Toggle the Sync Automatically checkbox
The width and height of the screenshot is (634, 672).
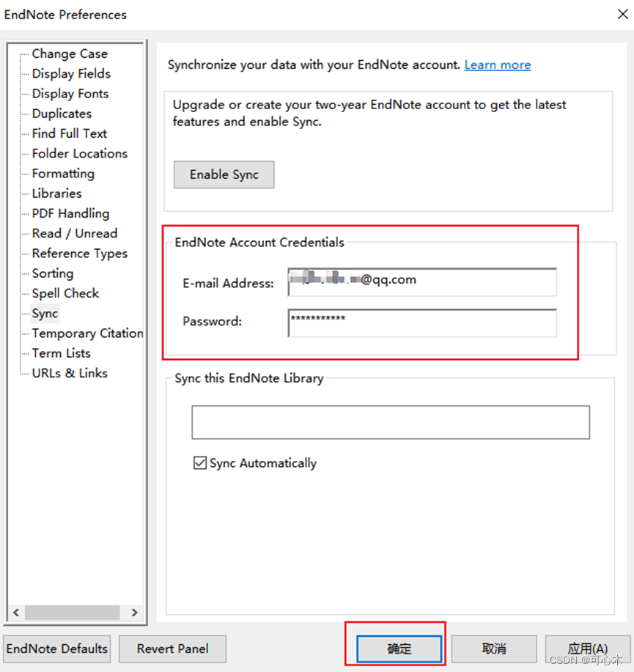[200, 463]
